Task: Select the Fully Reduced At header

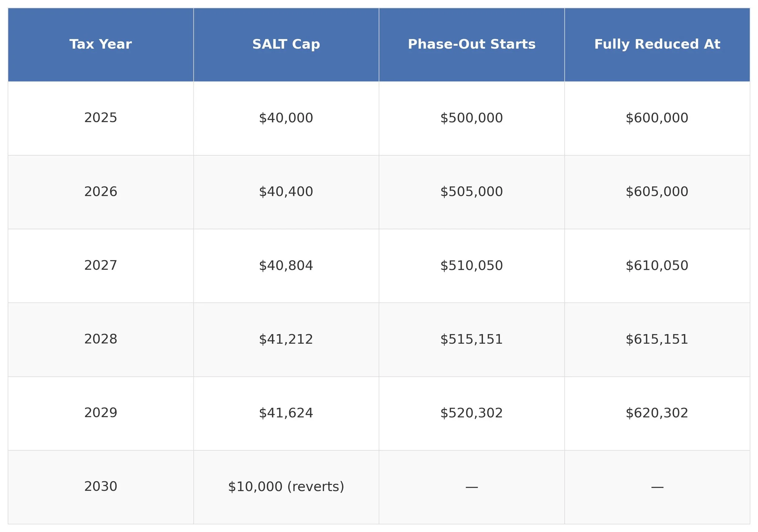Action: [657, 44]
